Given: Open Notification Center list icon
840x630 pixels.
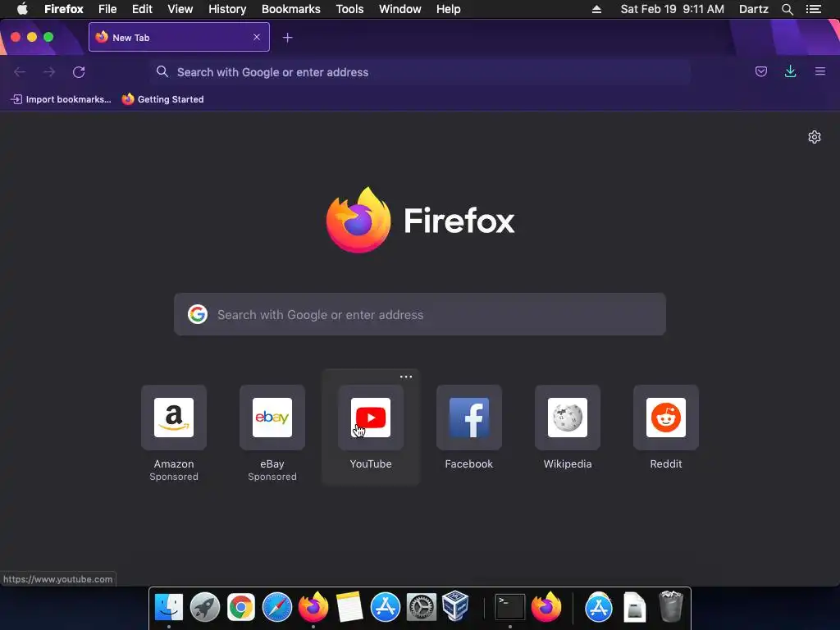Looking at the screenshot, I should (814, 9).
